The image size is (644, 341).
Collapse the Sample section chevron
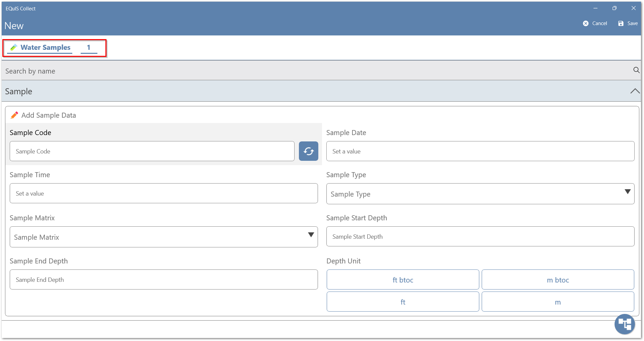634,91
